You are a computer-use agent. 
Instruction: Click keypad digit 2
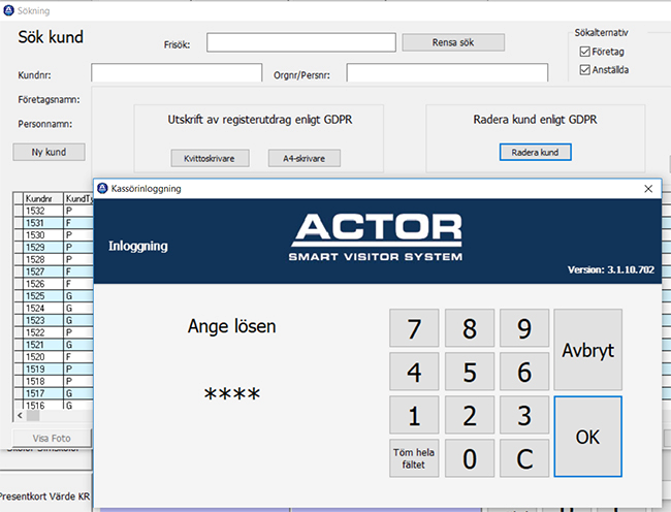coord(469,415)
